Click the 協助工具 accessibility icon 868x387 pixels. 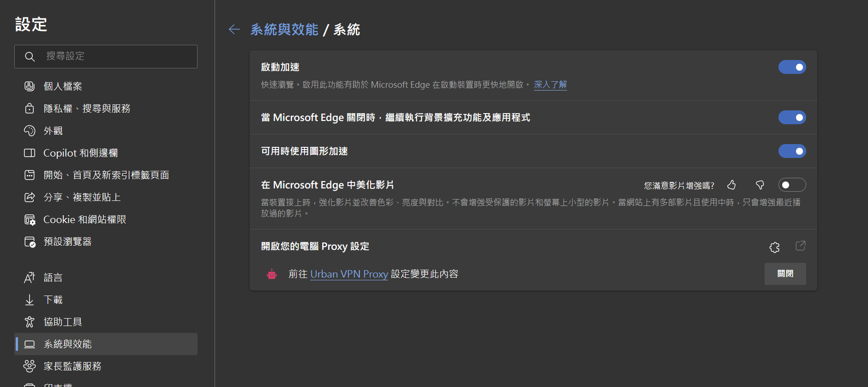click(x=30, y=322)
